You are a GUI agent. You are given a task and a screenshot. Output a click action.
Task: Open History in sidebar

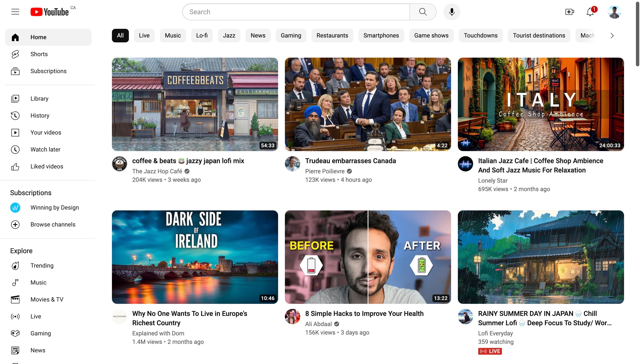[48, 115]
